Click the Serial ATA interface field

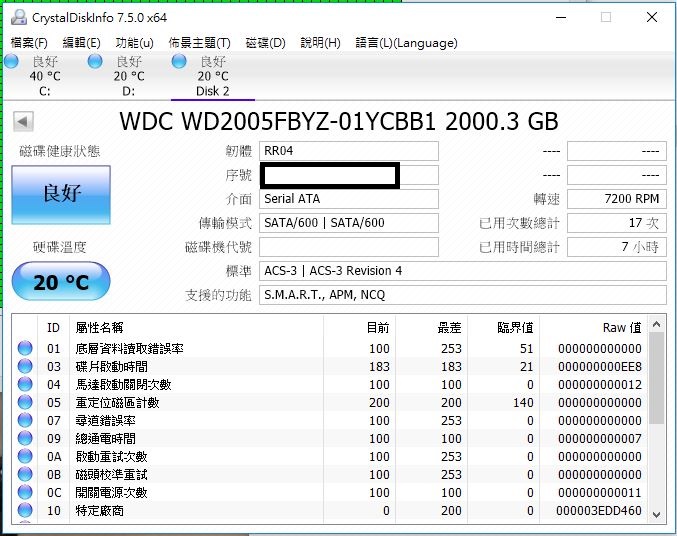tap(349, 199)
